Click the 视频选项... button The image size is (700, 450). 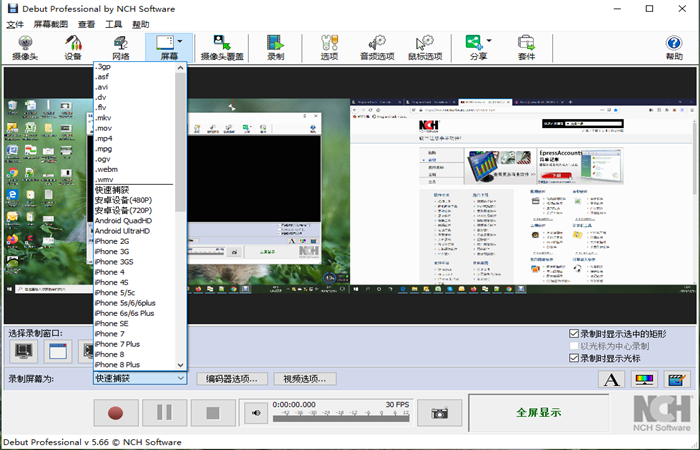pos(305,379)
